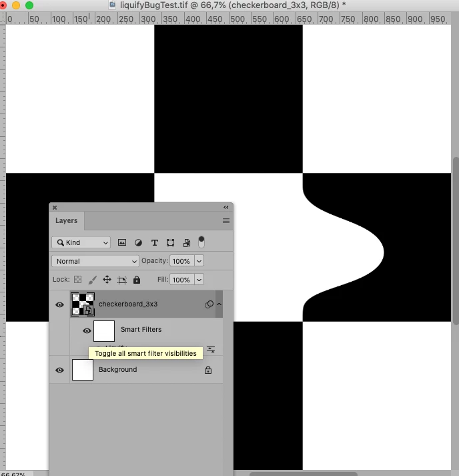The width and height of the screenshot is (459, 476).
Task: Lock all padlock icon in Lock row
Action: [137, 280]
